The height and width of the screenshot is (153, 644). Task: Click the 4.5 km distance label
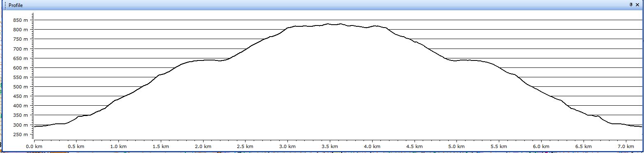pos(414,146)
